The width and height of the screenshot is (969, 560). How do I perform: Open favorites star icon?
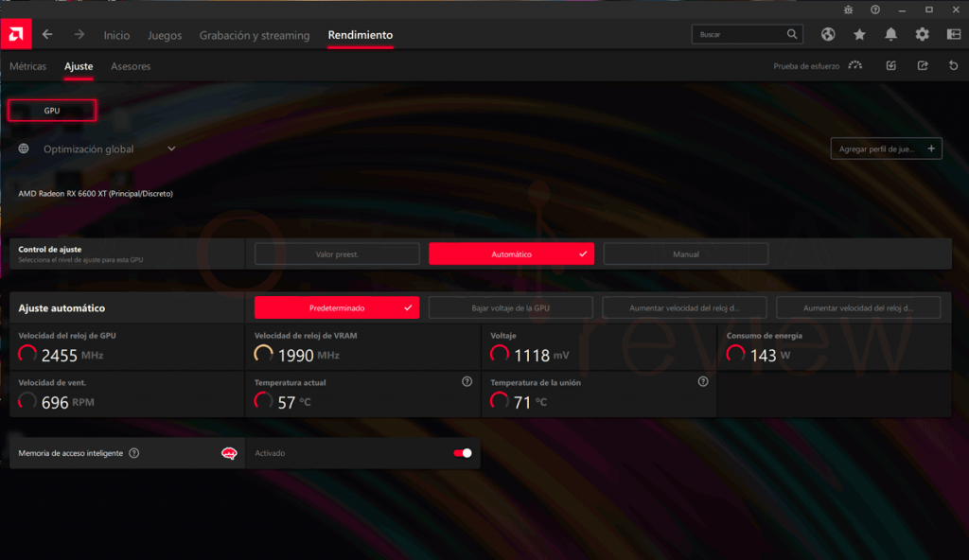[x=859, y=35]
